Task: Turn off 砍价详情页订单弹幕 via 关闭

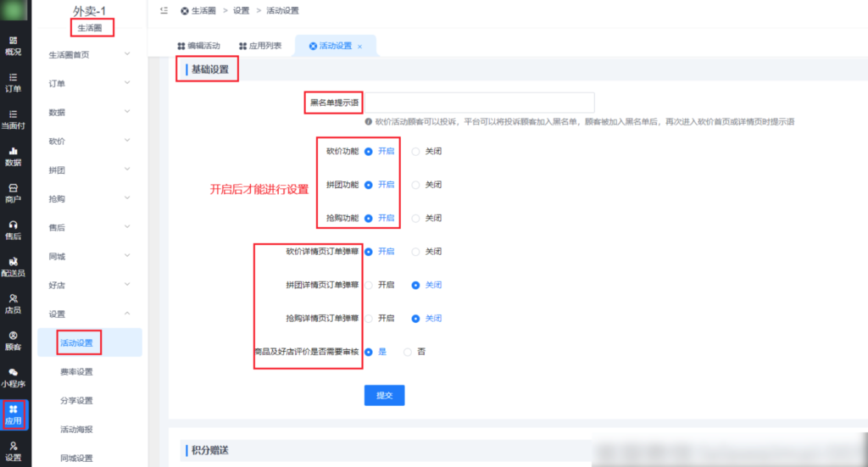Action: click(415, 252)
